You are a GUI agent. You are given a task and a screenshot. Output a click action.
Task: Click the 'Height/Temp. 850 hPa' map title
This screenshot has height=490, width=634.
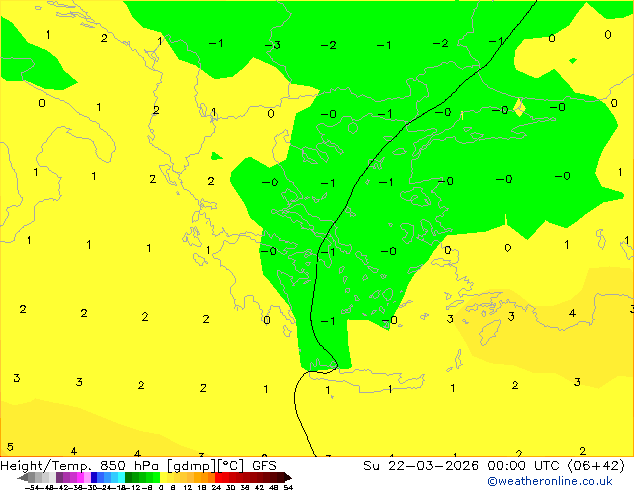click(80, 466)
